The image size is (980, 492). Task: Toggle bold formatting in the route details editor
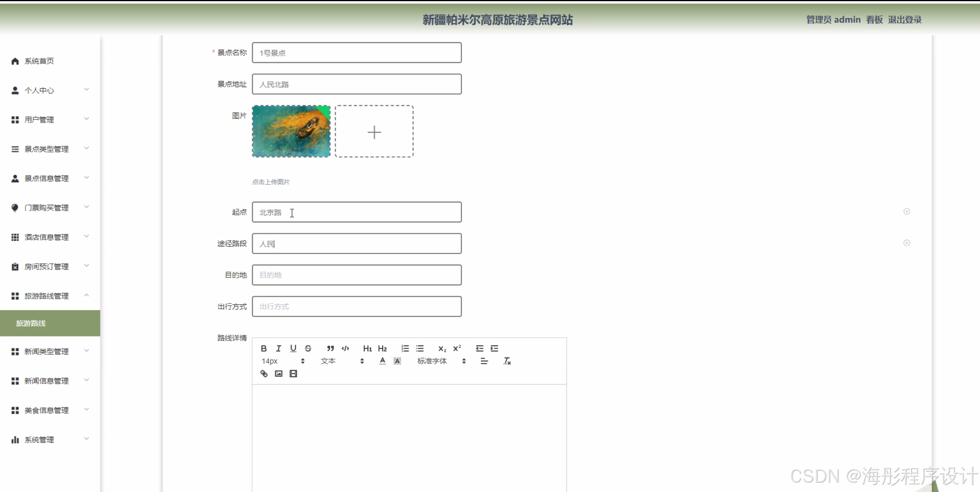(264, 348)
